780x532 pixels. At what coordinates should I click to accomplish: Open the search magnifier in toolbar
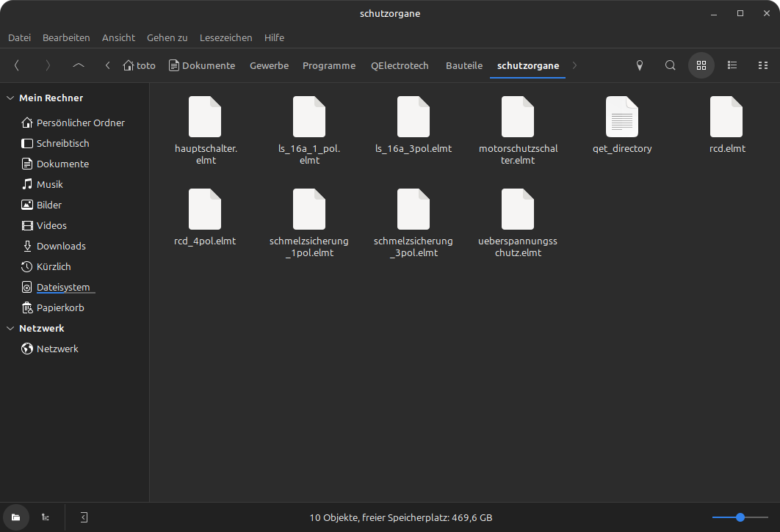pyautogui.click(x=670, y=65)
